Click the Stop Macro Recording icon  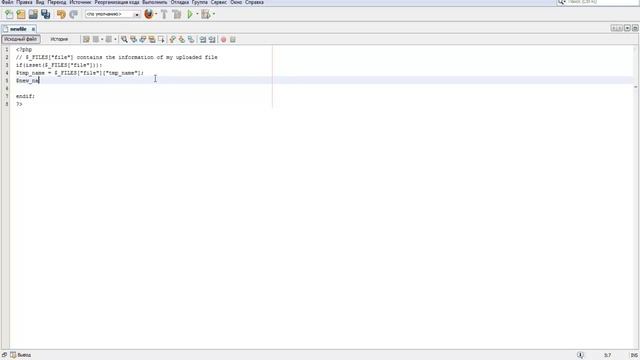tap(233, 40)
